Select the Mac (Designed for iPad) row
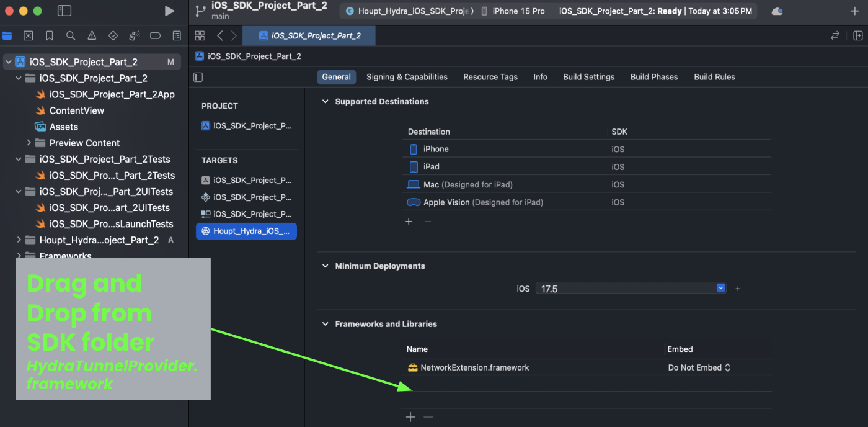 587,184
